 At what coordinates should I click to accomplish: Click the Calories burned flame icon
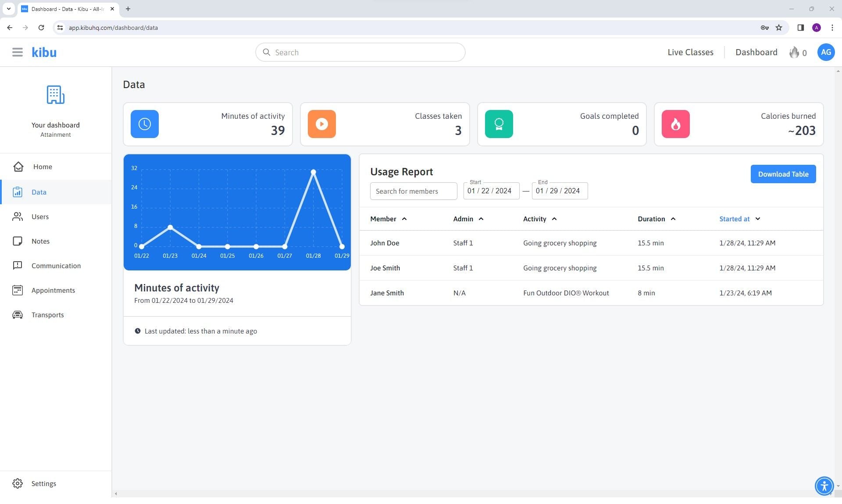pyautogui.click(x=675, y=124)
